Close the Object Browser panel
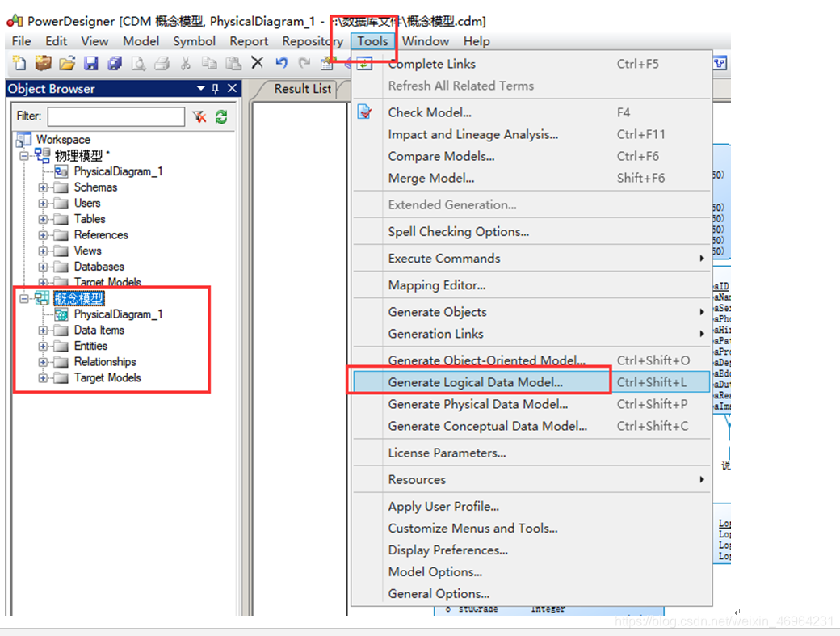The height and width of the screenshot is (636, 840). pos(232,88)
